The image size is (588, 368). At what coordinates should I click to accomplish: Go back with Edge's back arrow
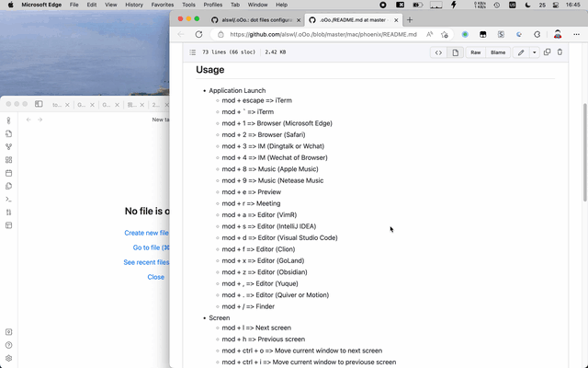(x=181, y=35)
